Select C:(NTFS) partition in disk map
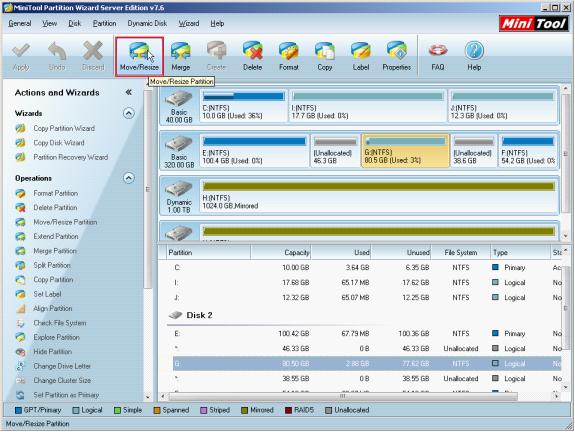 click(x=243, y=106)
